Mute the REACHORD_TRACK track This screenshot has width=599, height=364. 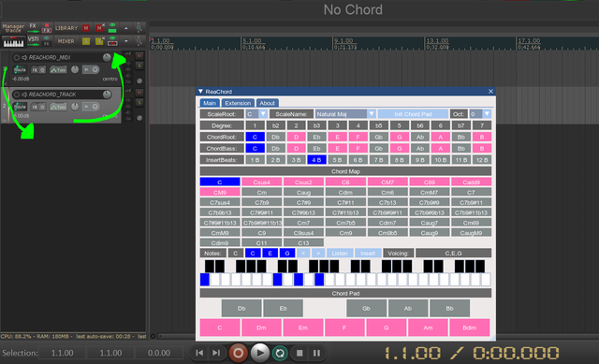coord(139,93)
